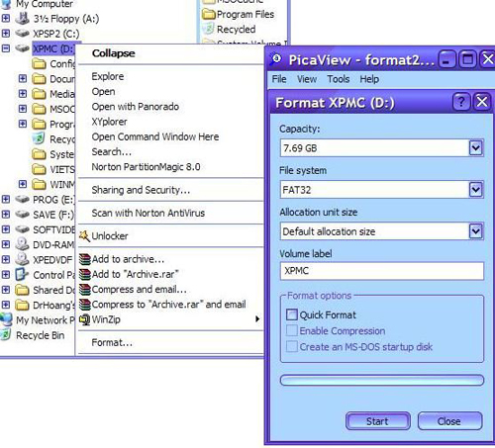Open the PicaView Tools menu
Image resolution: width=495 pixels, height=448 pixels.
coord(338,79)
